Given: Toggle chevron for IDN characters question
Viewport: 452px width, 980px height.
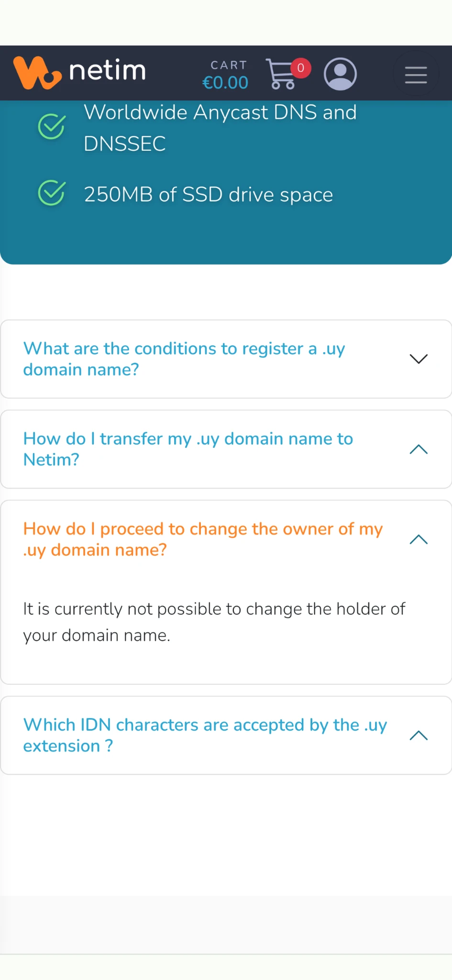Looking at the screenshot, I should tap(419, 735).
